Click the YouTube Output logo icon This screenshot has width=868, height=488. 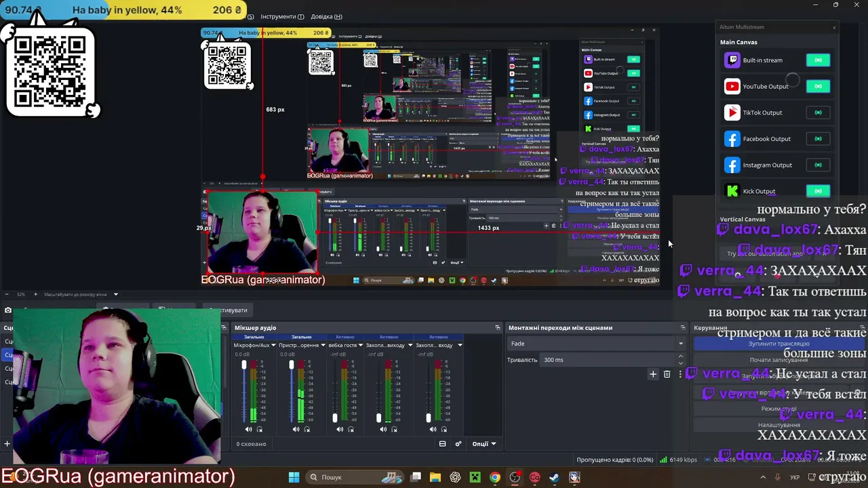pos(732,86)
